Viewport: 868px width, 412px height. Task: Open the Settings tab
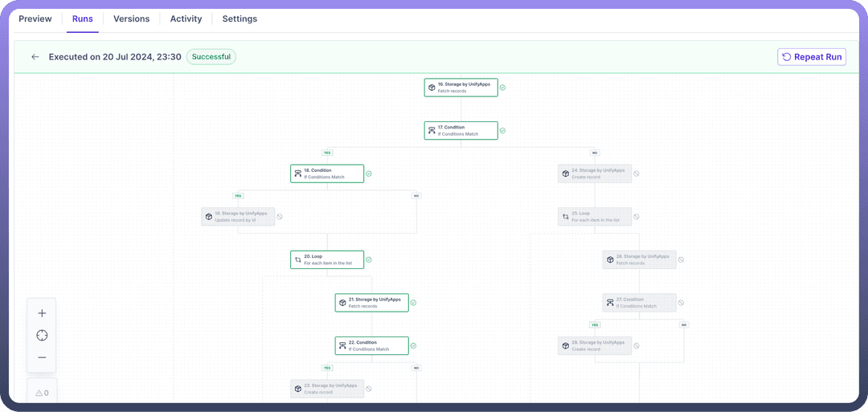click(240, 18)
